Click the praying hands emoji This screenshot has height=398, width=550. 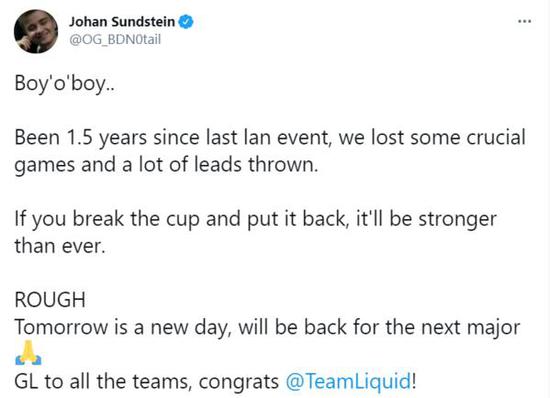[x=28, y=353]
